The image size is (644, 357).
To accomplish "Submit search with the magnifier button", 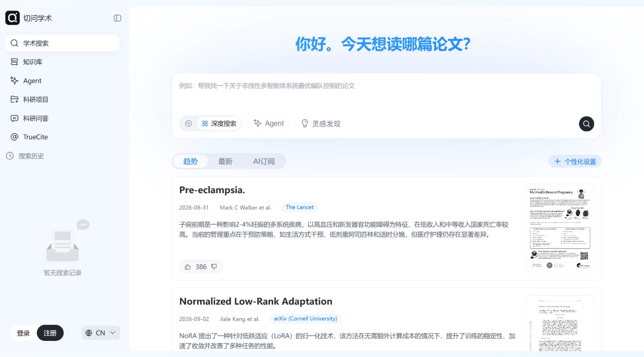I will coord(587,124).
